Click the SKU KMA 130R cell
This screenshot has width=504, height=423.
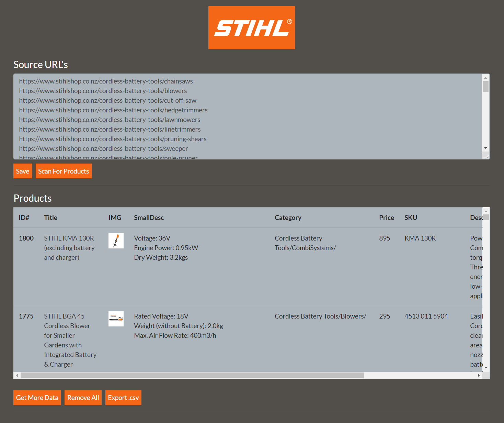420,238
